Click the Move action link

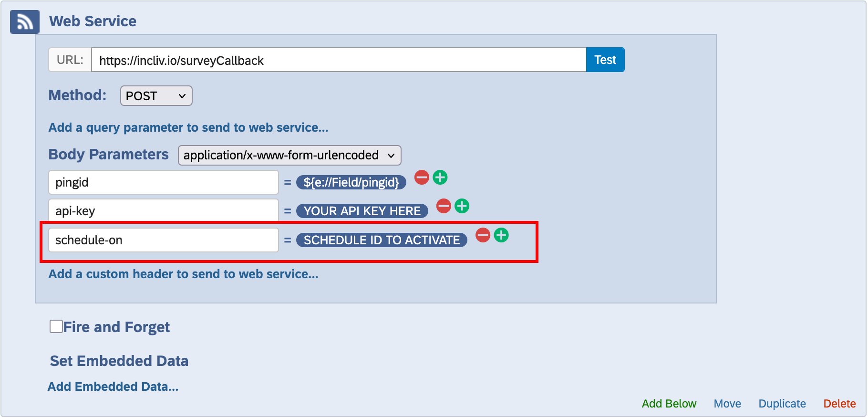pos(727,404)
